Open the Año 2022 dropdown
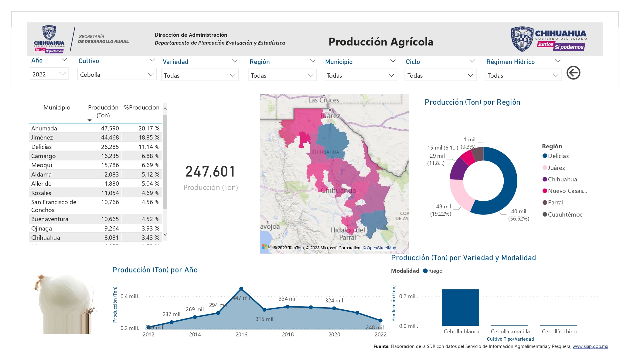The image size is (630, 364). 49,74
